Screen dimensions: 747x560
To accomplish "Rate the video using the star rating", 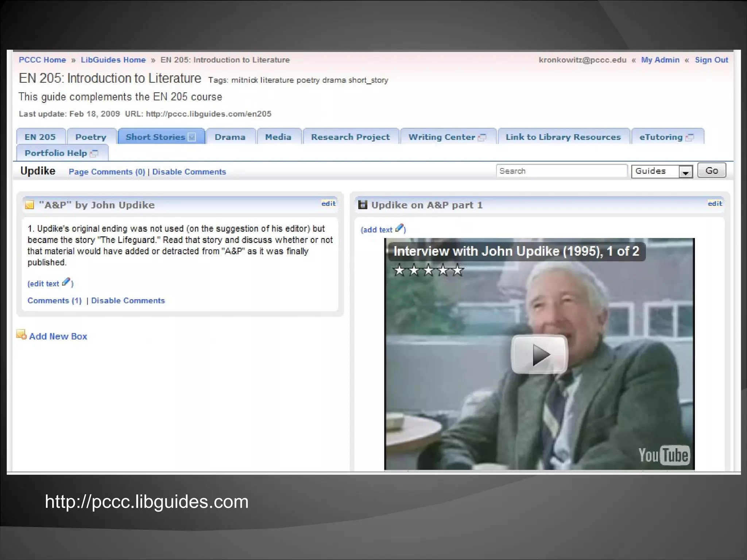I will click(428, 271).
